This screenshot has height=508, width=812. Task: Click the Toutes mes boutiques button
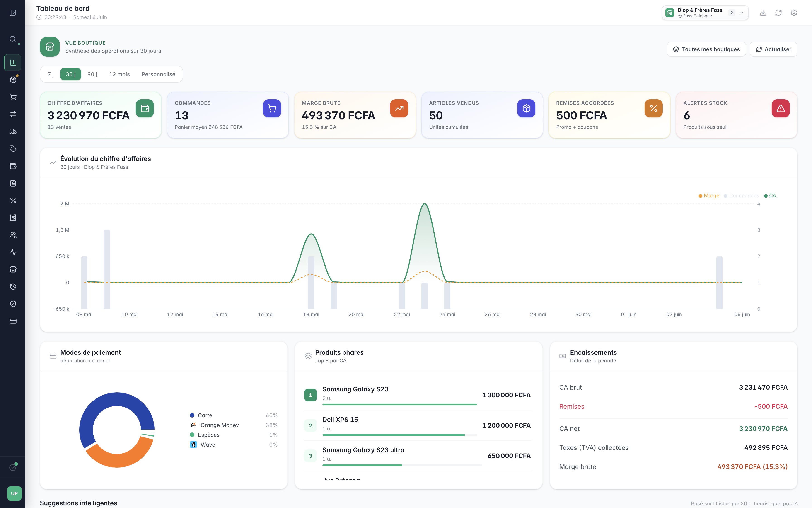pyautogui.click(x=706, y=49)
